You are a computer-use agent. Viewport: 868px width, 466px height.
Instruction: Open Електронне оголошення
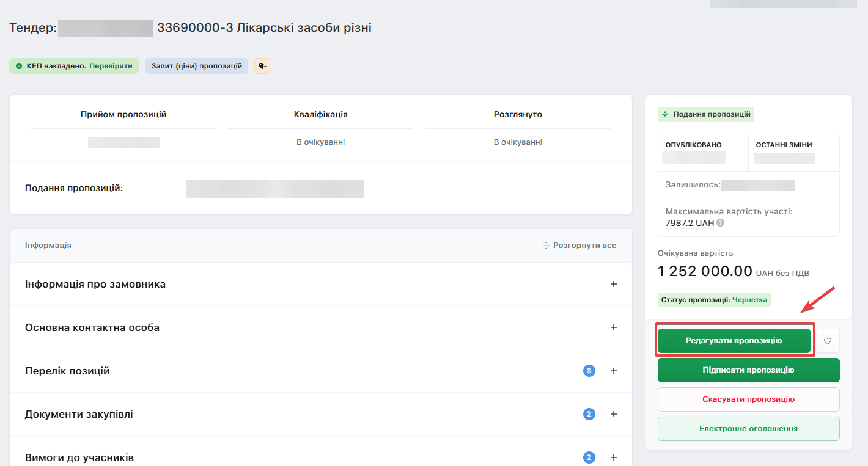[748, 429]
